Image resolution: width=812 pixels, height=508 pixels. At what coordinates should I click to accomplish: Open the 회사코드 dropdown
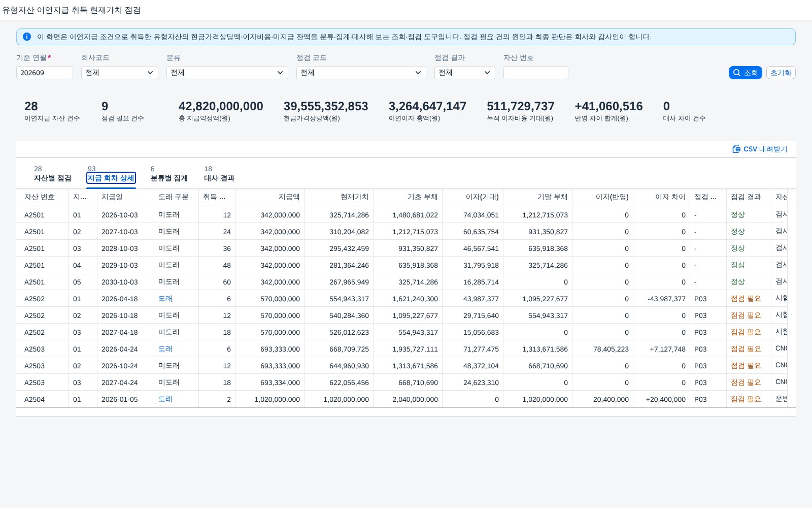[120, 73]
